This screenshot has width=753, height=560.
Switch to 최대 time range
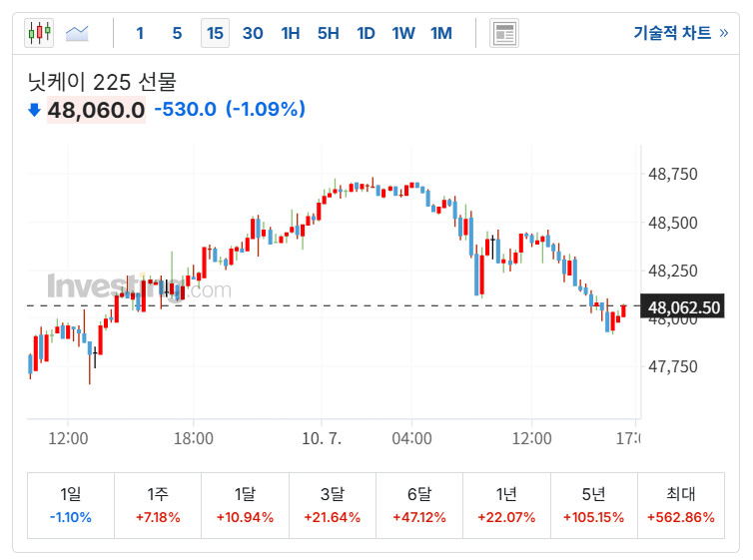pyautogui.click(x=681, y=505)
